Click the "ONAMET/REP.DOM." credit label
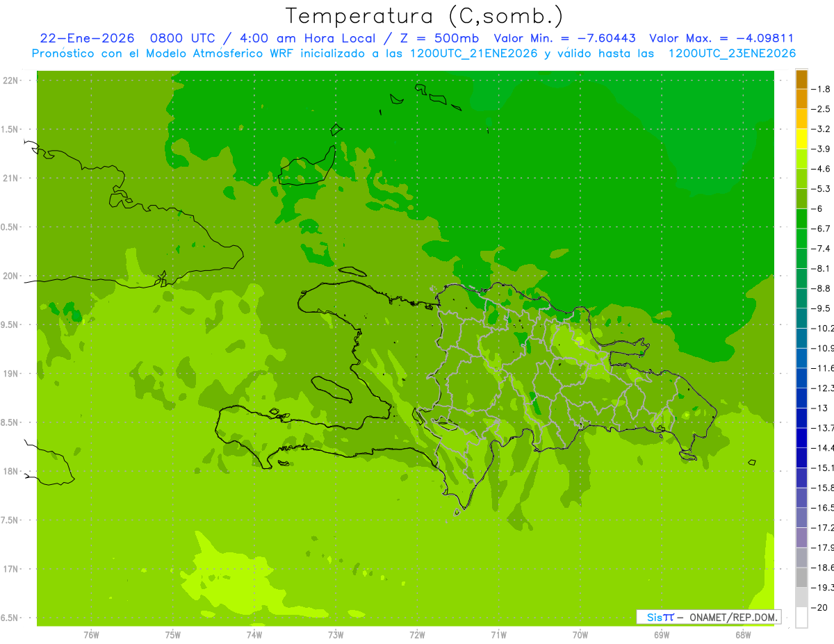This screenshot has height=644, width=834. (733, 617)
